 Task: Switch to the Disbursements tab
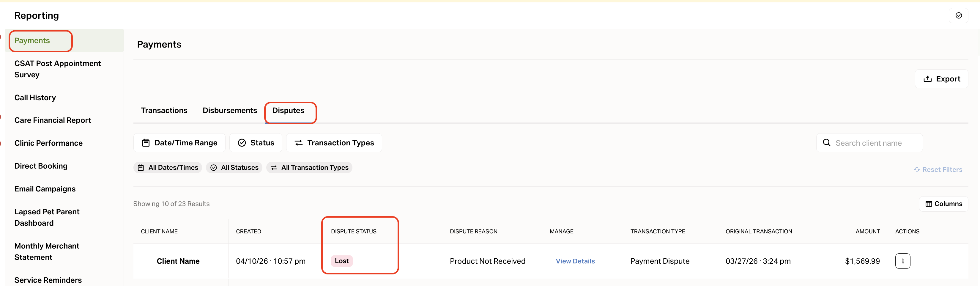click(x=230, y=110)
